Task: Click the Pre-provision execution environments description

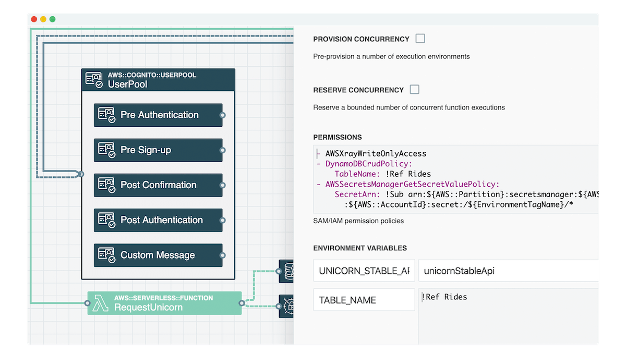Action: (391, 56)
